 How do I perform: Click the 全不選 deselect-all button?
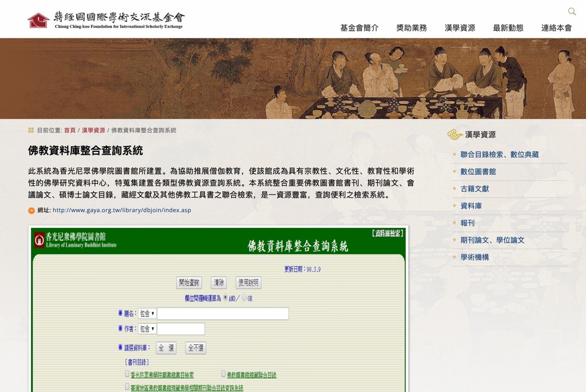tap(195, 348)
